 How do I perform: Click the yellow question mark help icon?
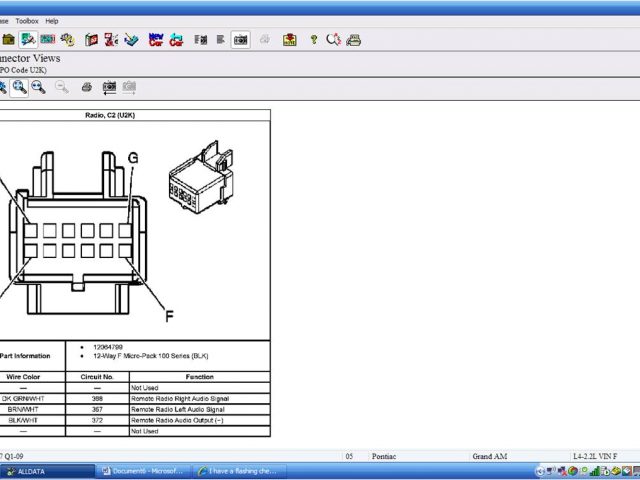[x=313, y=40]
